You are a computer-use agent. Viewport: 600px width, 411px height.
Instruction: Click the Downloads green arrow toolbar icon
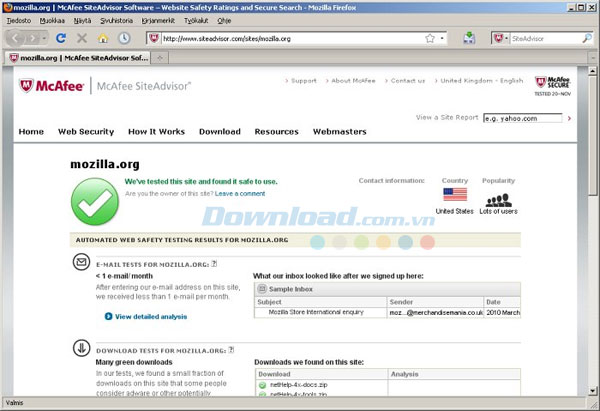coord(469,38)
